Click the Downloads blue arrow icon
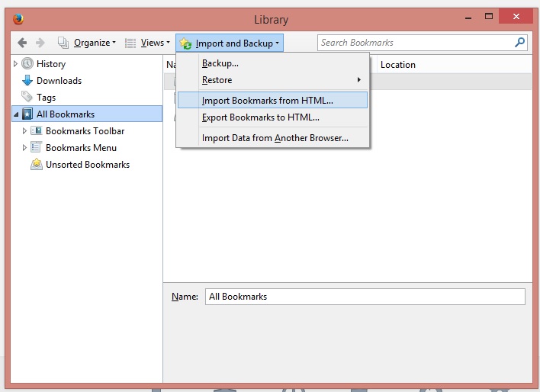 point(27,80)
